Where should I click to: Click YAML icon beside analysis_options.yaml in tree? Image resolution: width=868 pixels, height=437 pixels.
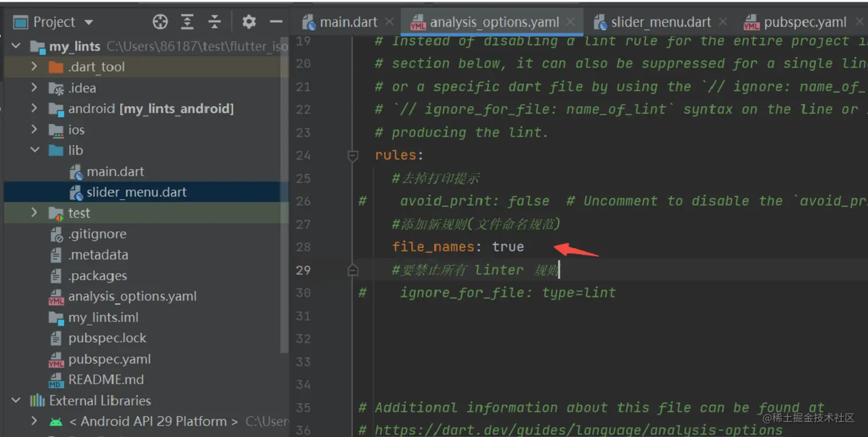[56, 297]
